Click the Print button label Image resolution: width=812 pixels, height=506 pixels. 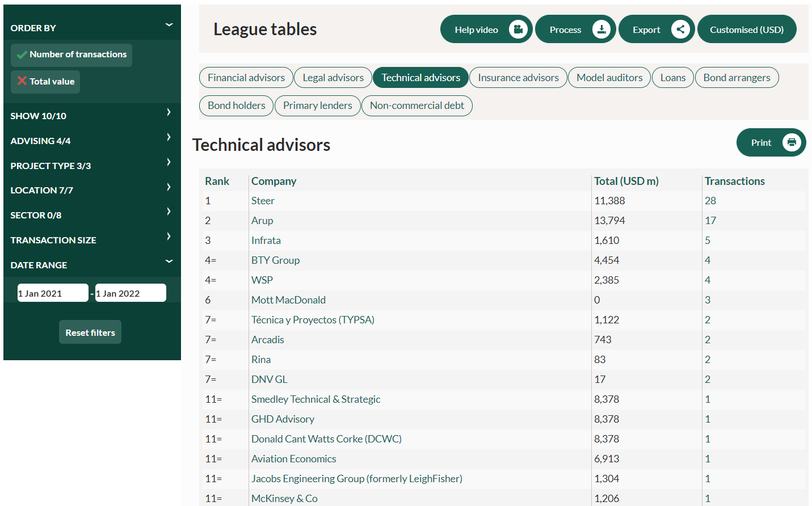(x=761, y=143)
